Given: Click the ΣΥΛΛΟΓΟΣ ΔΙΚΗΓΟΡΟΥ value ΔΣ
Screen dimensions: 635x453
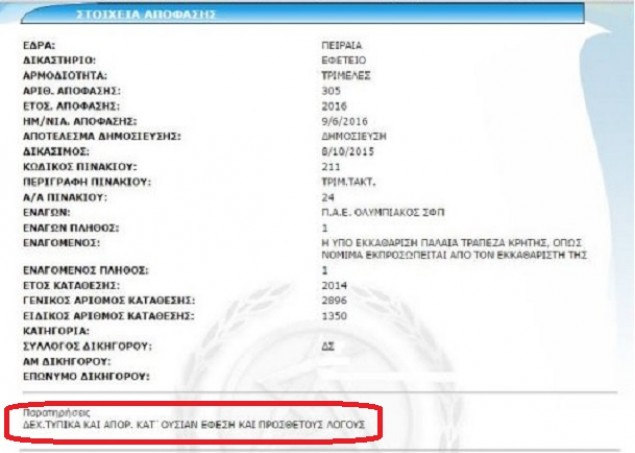Looking at the screenshot, I should tap(328, 346).
